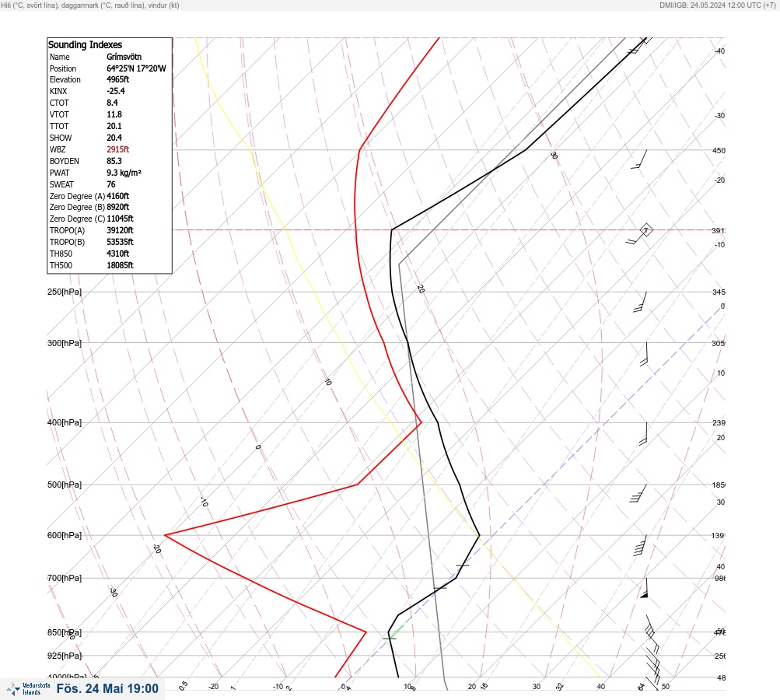Click the TTOT value 20.1
This screenshot has width=780, height=700.
pos(114,126)
